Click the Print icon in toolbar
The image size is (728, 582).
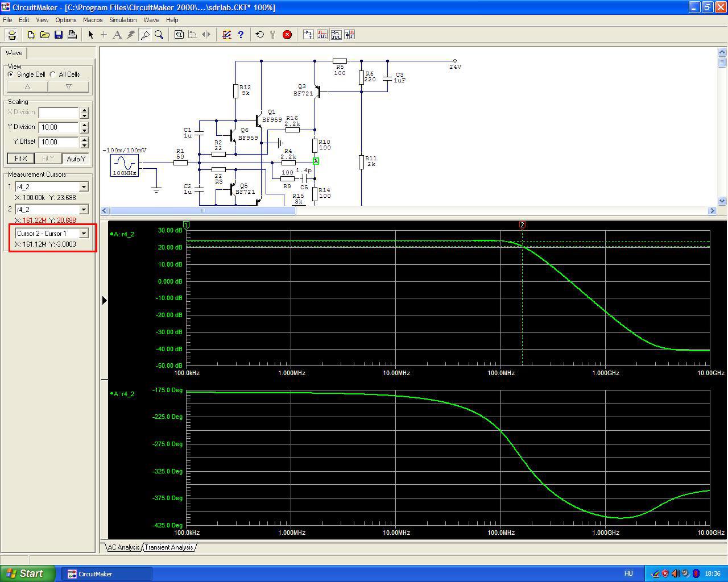click(72, 35)
